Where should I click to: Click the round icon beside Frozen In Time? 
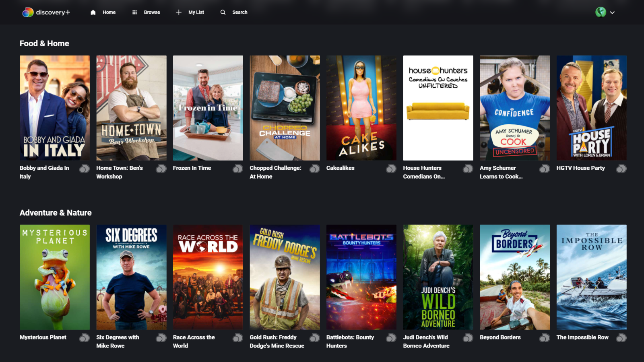[x=238, y=169]
